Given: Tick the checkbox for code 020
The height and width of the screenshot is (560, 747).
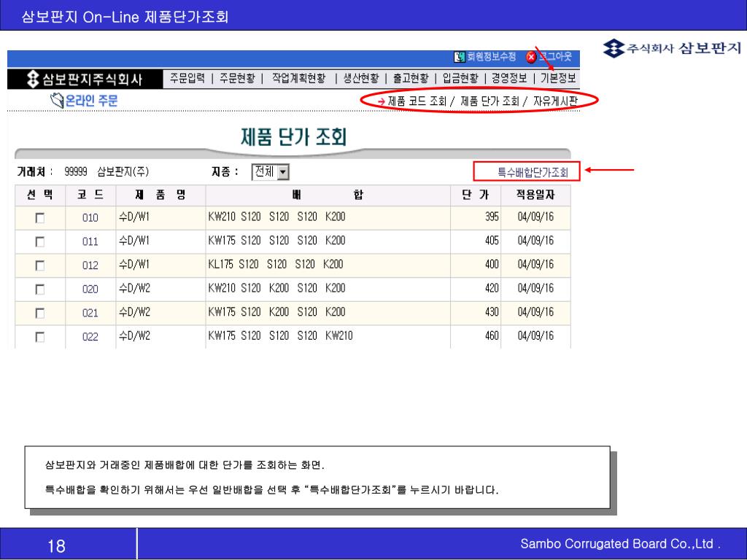Looking at the screenshot, I should click(40, 289).
